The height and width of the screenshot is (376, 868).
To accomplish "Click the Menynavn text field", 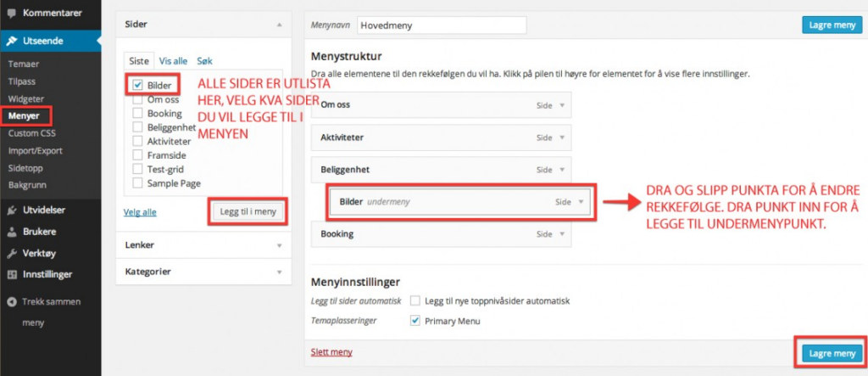I will (442, 25).
